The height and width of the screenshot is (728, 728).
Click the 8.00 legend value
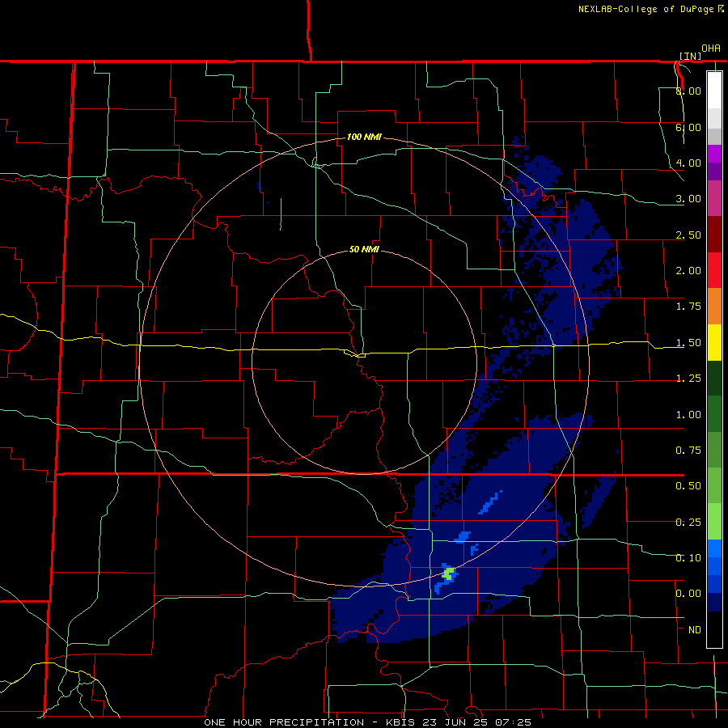pyautogui.click(x=688, y=91)
